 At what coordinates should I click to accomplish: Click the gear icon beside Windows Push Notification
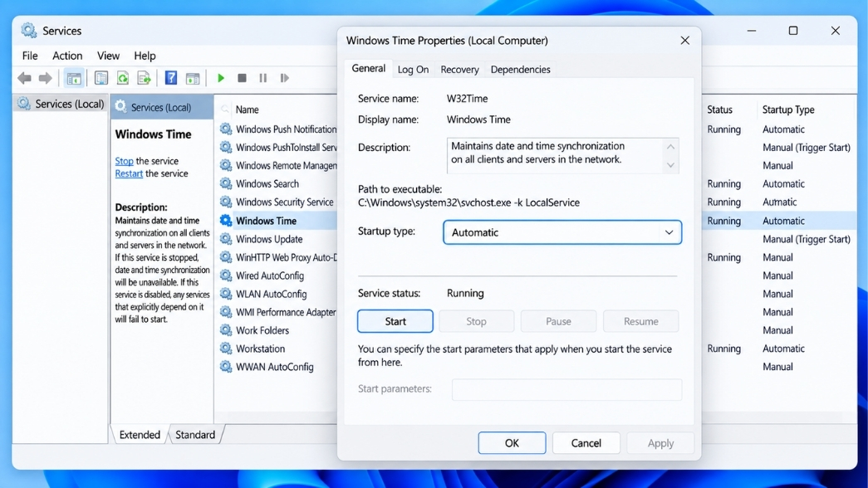[226, 129]
